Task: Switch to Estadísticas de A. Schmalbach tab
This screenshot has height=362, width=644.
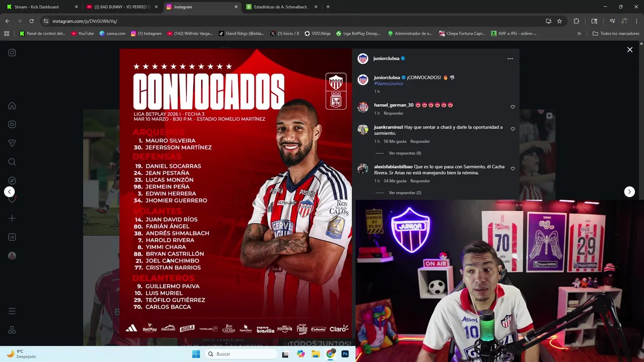Action: (282, 7)
